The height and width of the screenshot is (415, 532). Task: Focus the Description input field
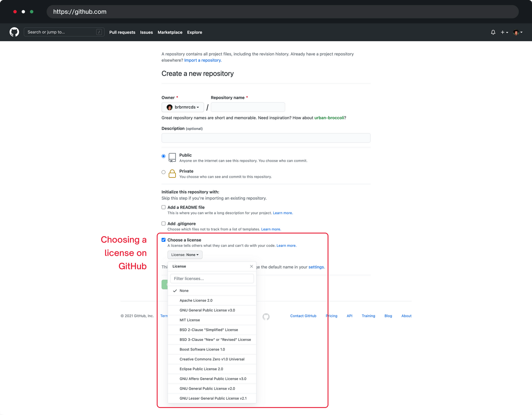266,138
